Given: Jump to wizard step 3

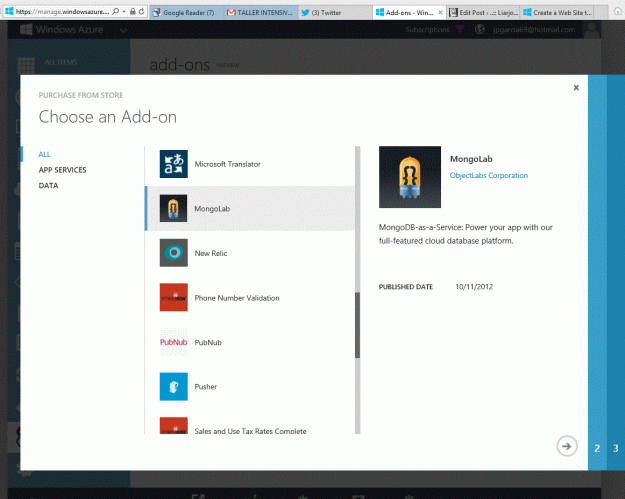Looking at the screenshot, I should (615, 448).
